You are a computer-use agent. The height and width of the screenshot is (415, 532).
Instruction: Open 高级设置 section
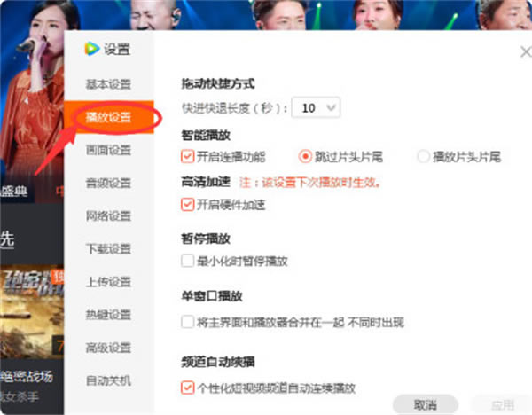tap(108, 348)
